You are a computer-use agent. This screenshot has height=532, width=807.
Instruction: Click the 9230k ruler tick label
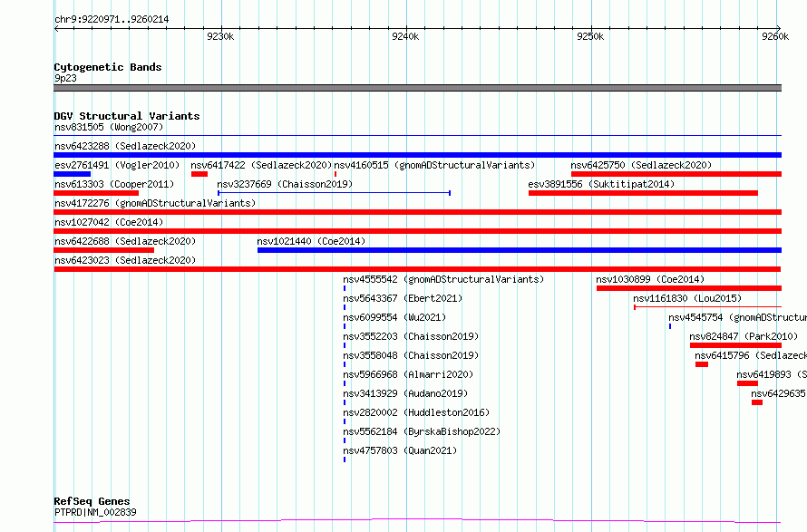click(x=220, y=36)
